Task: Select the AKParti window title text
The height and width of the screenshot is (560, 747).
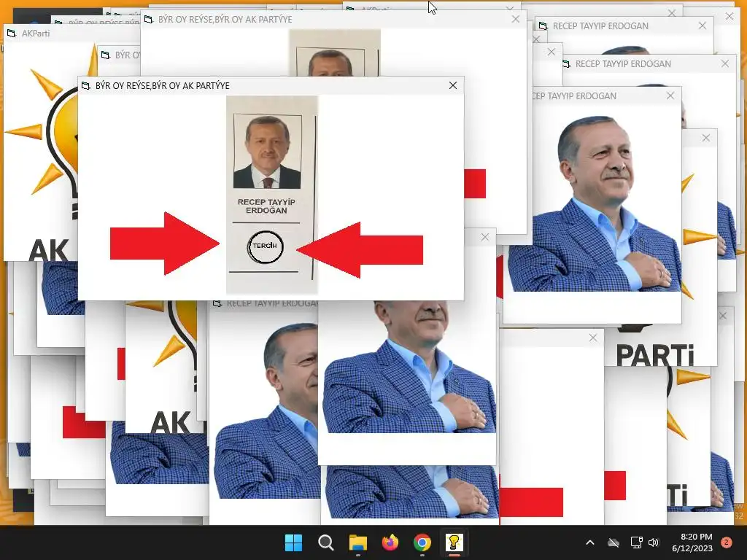Action: (36, 34)
